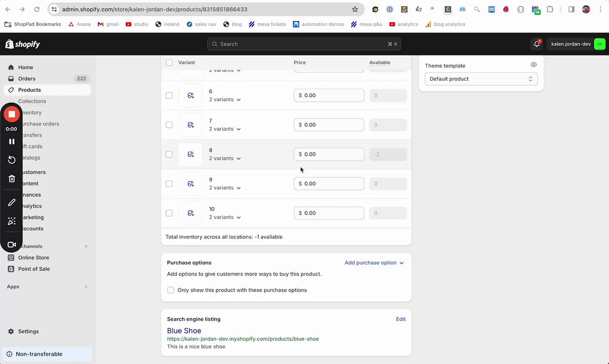Click the price field for variant 9
Image resolution: width=609 pixels, height=364 pixels.
tap(329, 184)
